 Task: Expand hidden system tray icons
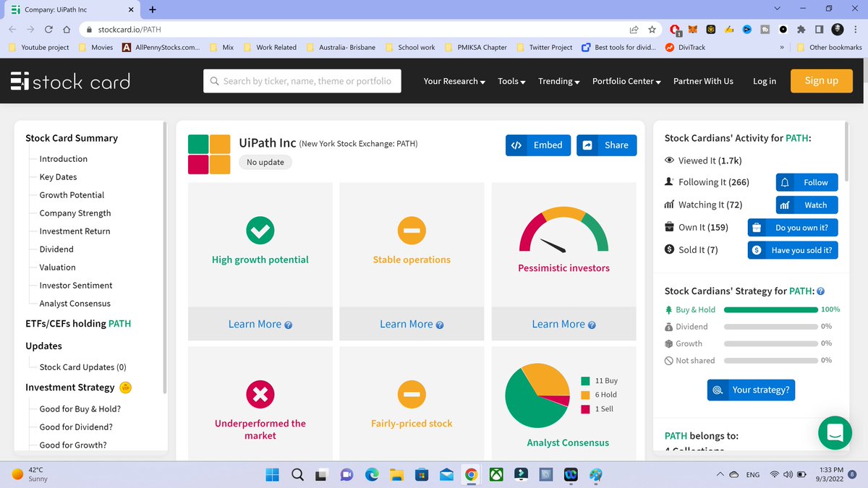tap(721, 475)
